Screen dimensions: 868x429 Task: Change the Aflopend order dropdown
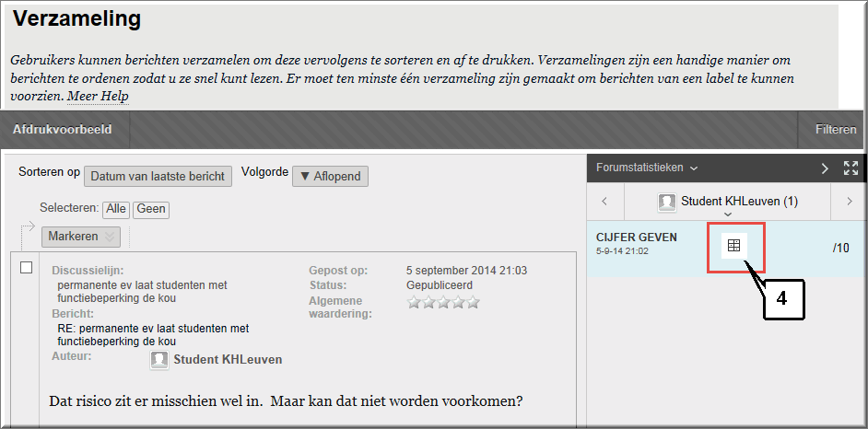(x=330, y=177)
